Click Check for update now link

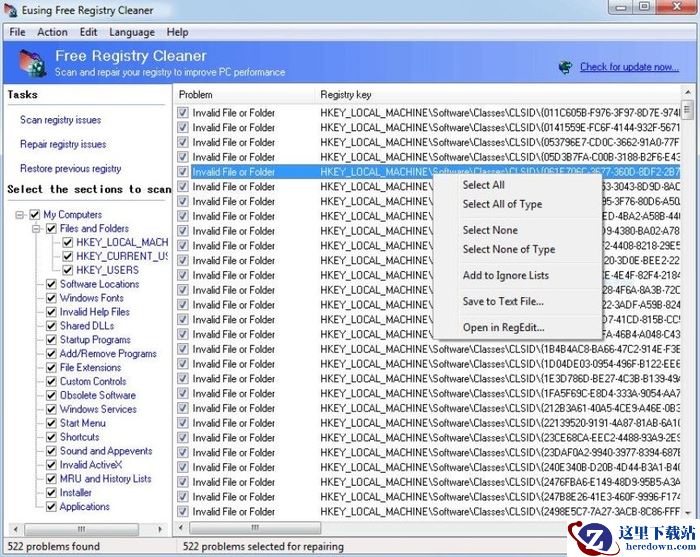point(629,67)
